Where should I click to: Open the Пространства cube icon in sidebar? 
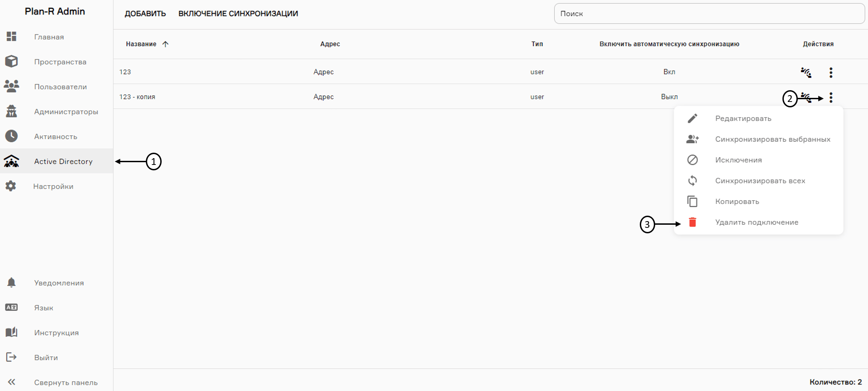point(12,62)
